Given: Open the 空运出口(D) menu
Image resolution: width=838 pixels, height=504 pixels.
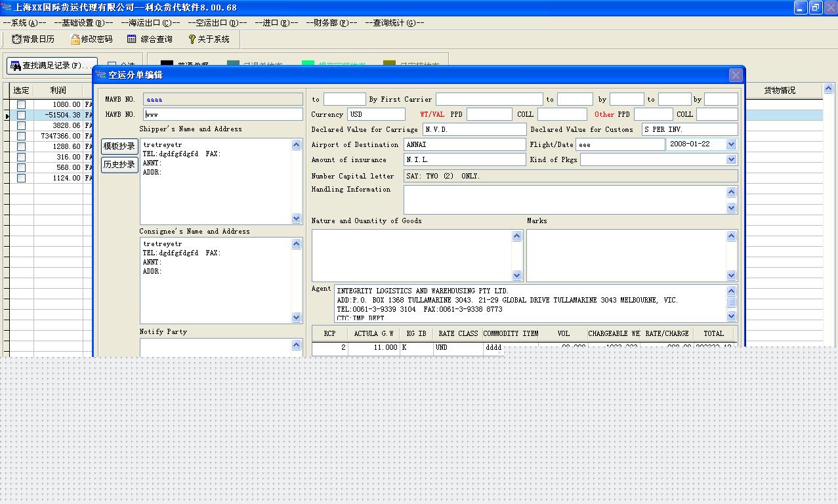Looking at the screenshot, I should point(217,23).
